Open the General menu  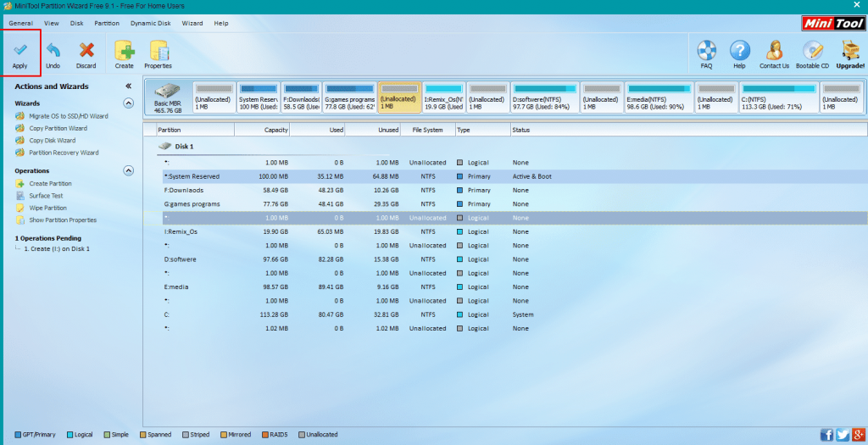point(20,23)
